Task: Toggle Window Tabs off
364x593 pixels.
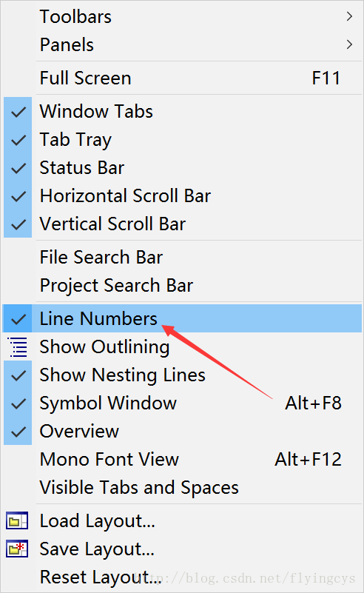Action: point(182,112)
